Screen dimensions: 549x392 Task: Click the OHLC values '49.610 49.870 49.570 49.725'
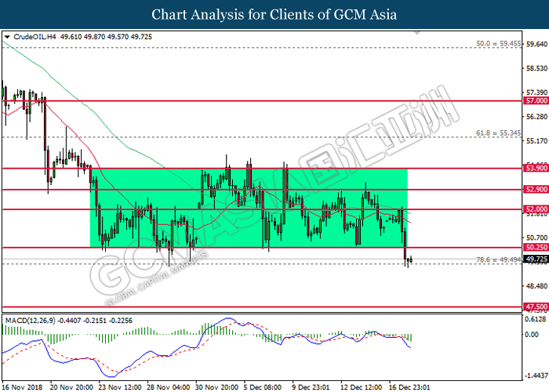(x=106, y=37)
